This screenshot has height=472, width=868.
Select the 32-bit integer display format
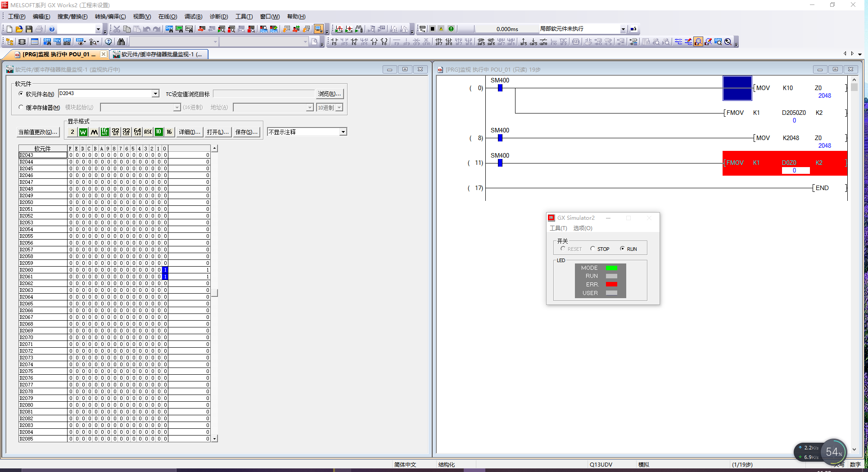(116, 132)
